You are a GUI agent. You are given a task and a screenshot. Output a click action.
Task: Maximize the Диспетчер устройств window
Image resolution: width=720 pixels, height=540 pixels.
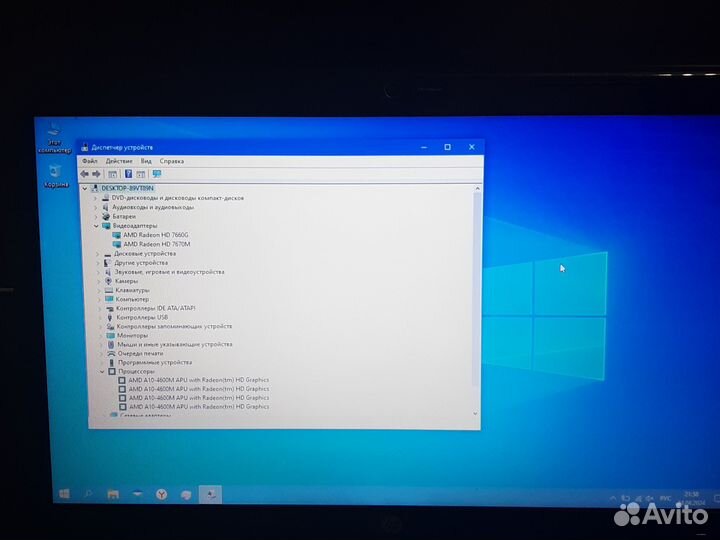447,147
